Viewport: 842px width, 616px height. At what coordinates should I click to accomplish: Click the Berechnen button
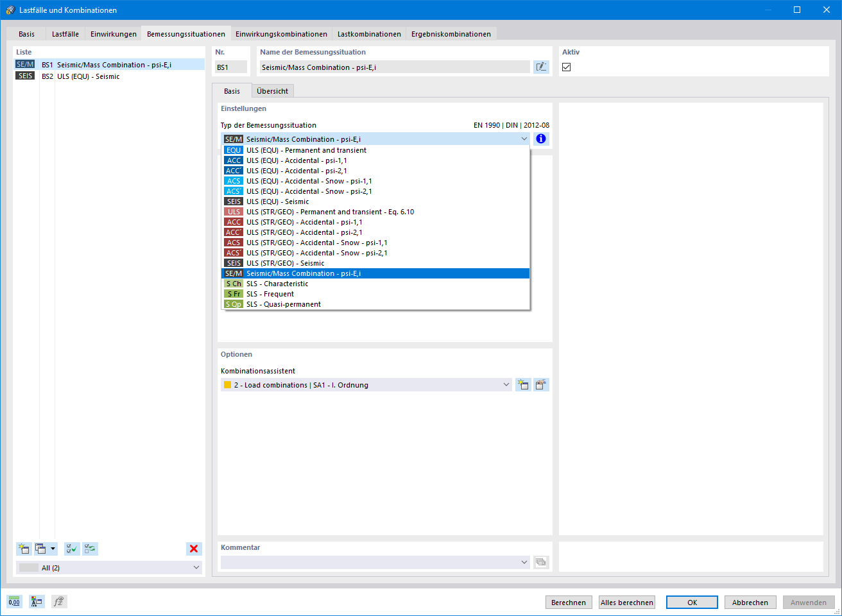pyautogui.click(x=569, y=602)
